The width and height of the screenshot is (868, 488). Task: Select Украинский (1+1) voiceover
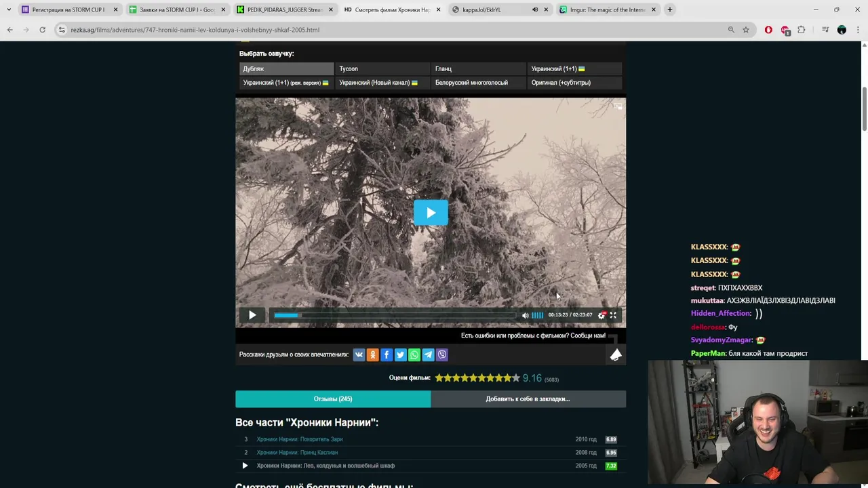point(574,68)
